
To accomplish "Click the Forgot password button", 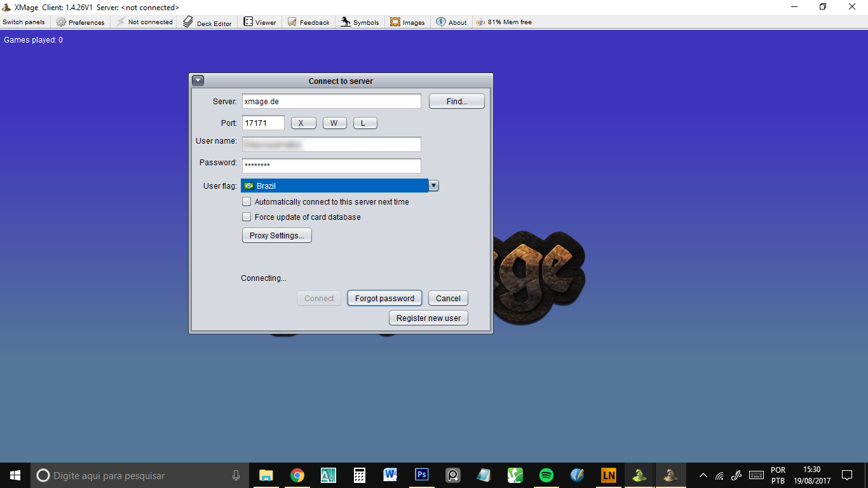I will (384, 299).
